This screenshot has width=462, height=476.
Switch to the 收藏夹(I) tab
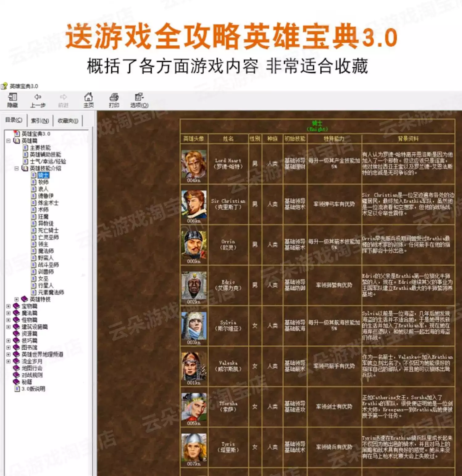[x=68, y=120]
